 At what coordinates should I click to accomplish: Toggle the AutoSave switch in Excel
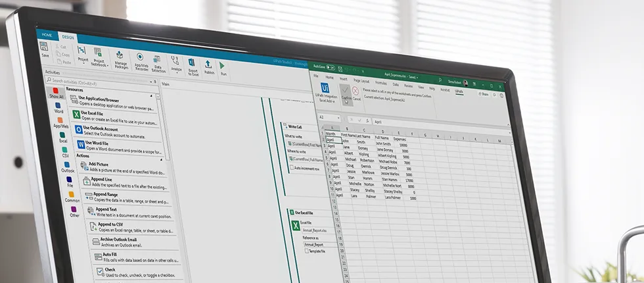pyautogui.click(x=330, y=67)
